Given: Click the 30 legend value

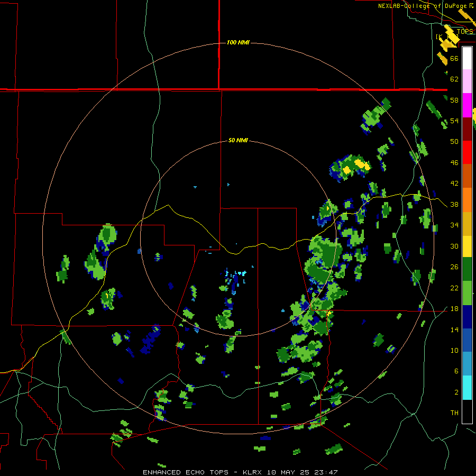Looking at the screenshot, I should pyautogui.click(x=454, y=246).
